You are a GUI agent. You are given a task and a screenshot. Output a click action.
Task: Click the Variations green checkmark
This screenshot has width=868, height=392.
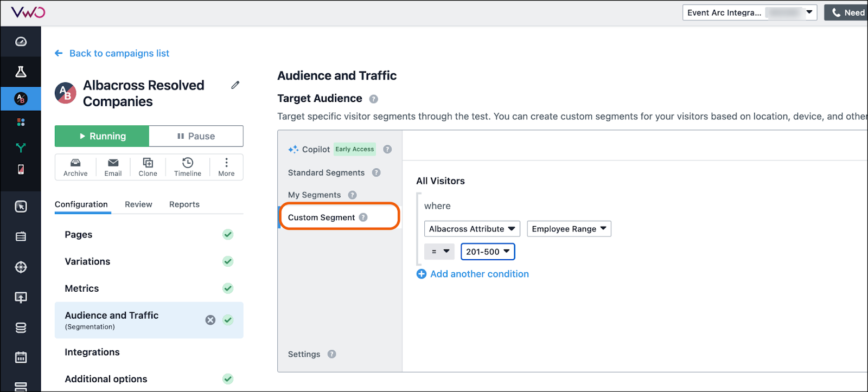point(228,261)
